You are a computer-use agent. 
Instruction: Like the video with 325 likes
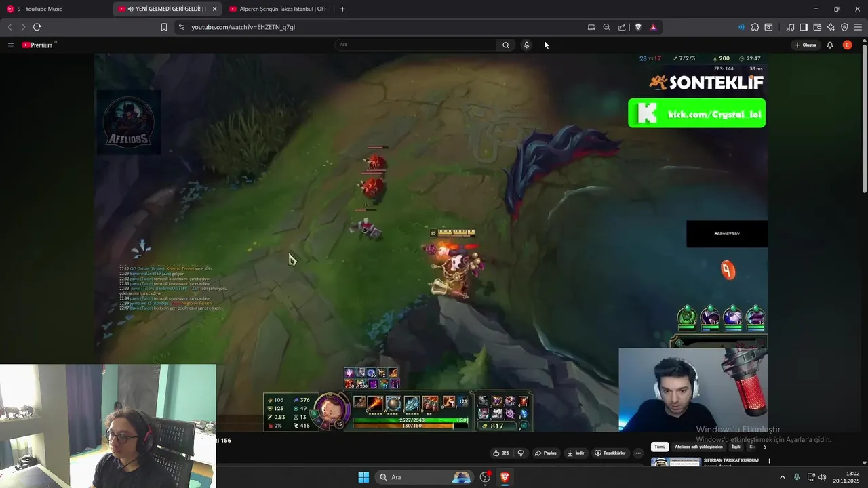coord(502,453)
